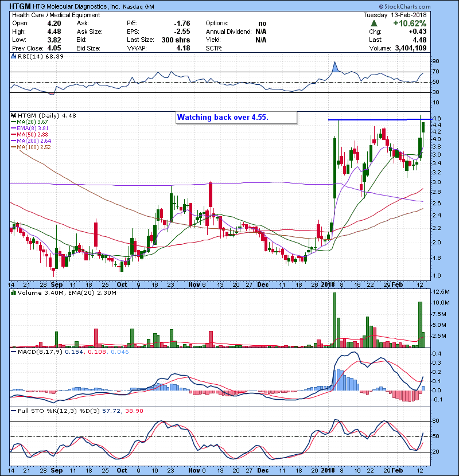Select the Open value 4.20

coord(54,24)
